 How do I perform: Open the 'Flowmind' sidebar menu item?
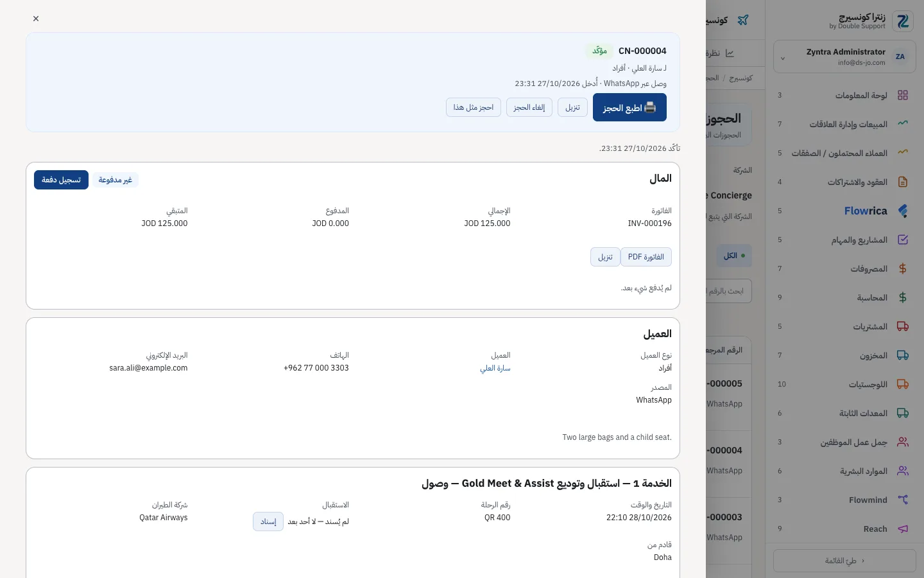844,500
